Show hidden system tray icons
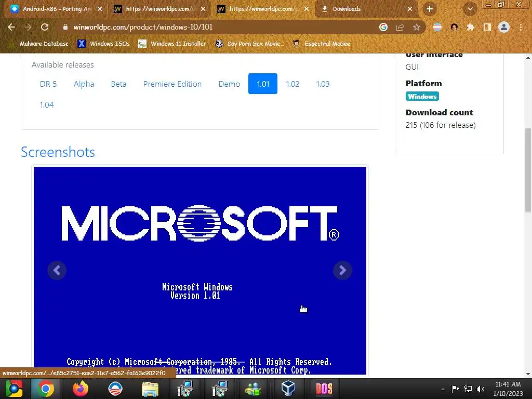 [443, 389]
